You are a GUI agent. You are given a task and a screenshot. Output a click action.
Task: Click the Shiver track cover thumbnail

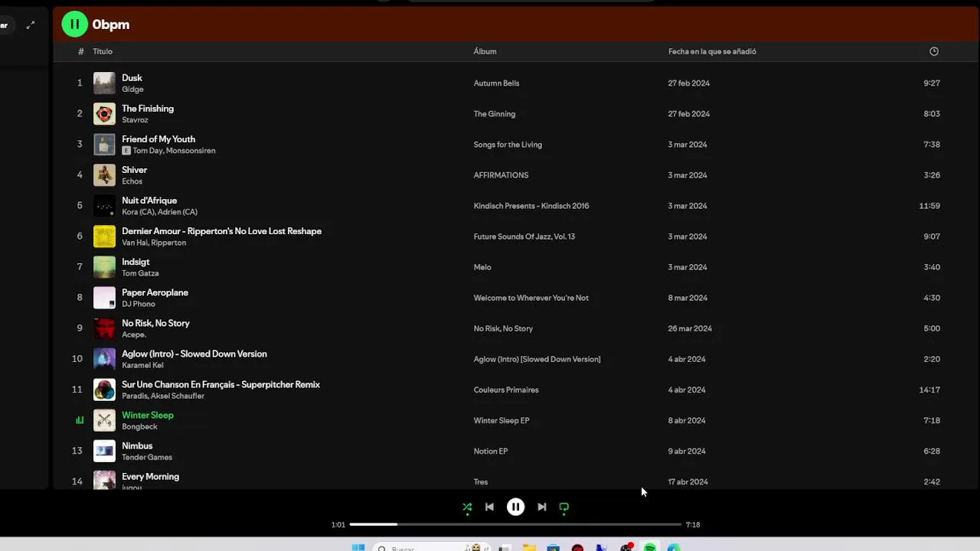click(104, 174)
